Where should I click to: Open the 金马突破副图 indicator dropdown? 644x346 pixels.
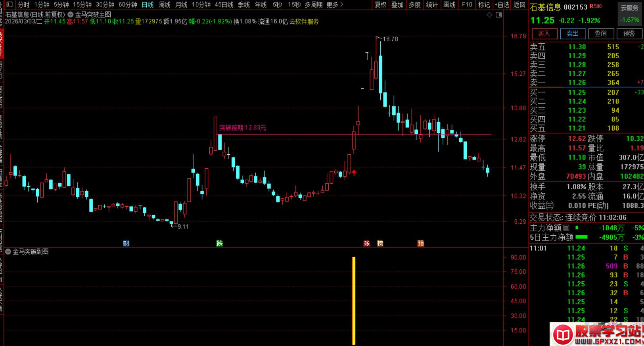[x=8, y=252]
